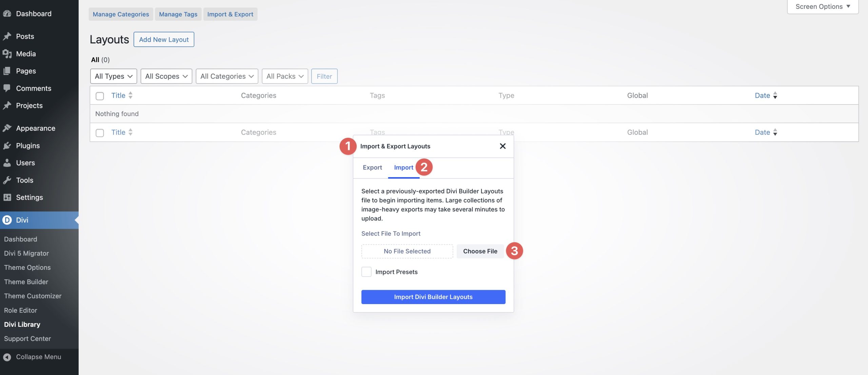This screenshot has width=868, height=375.
Task: Switch to the Export tab
Action: tap(372, 167)
